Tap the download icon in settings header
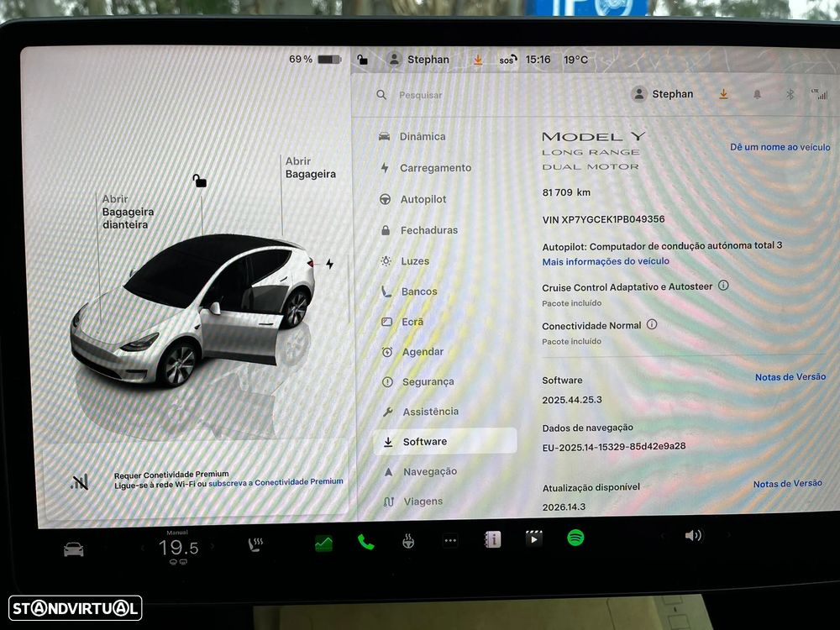Viewport: 840px width, 630px height. tap(723, 94)
